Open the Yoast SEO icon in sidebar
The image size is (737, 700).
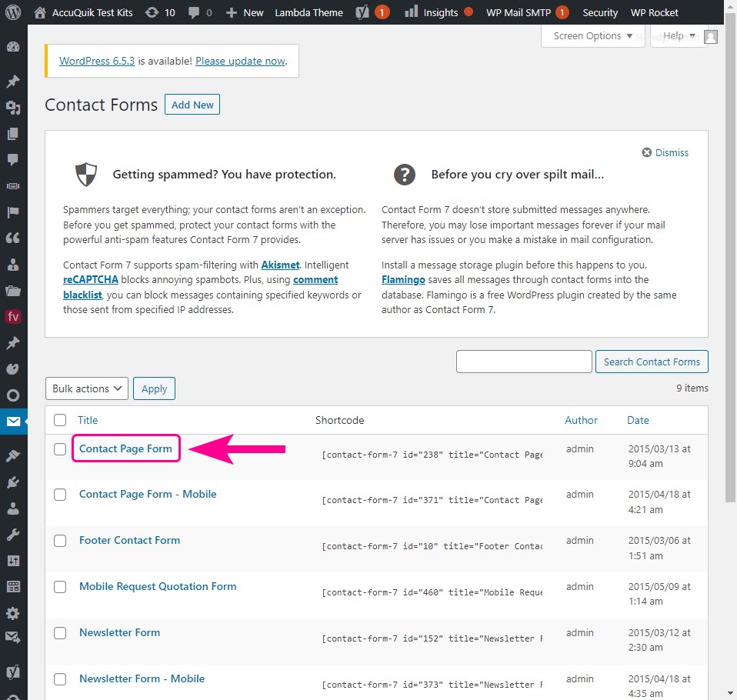pos(13,672)
